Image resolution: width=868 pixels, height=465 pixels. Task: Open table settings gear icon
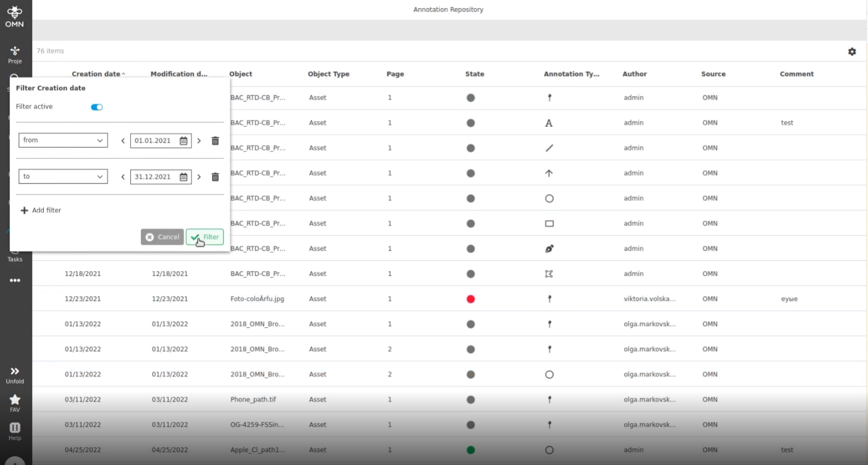(x=852, y=51)
